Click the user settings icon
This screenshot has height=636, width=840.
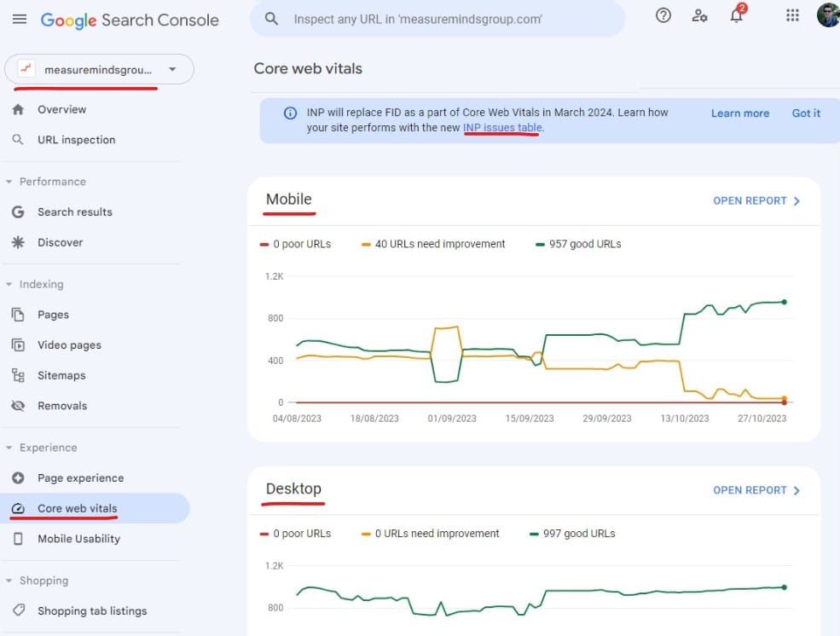tap(699, 17)
